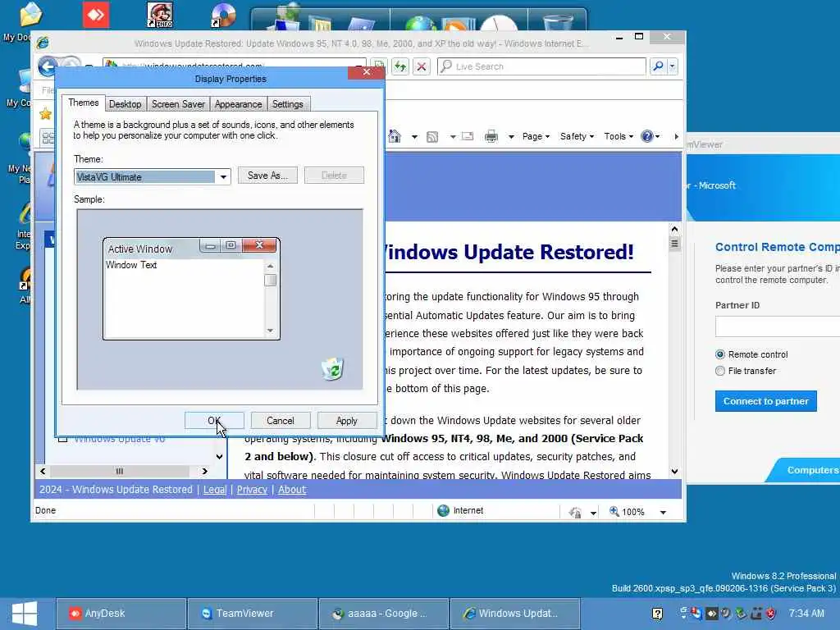
Task: Open the About link in page footer
Action: pos(292,489)
